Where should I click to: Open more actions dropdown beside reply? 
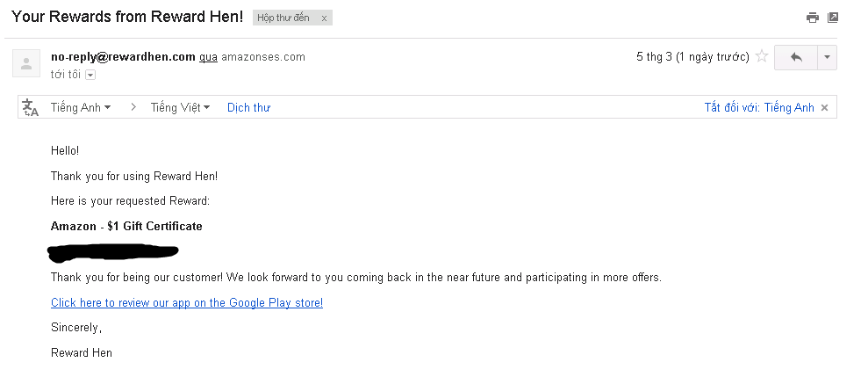click(x=827, y=57)
